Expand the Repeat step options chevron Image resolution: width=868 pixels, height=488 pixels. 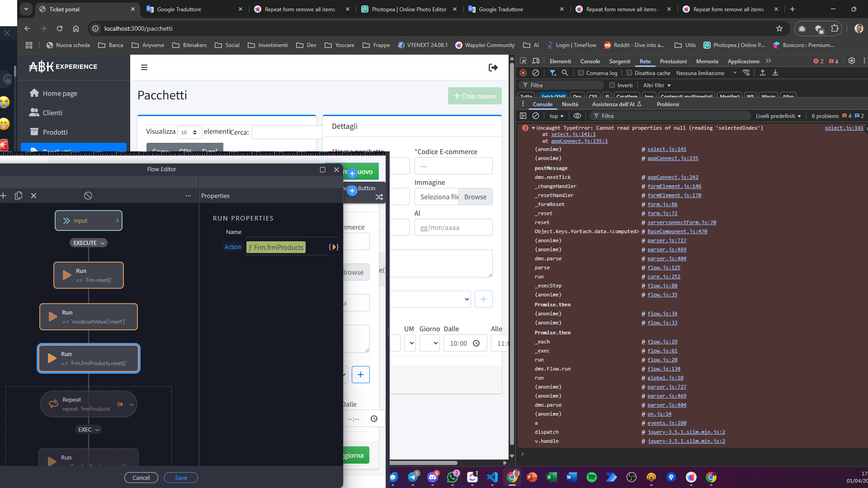[132, 404]
